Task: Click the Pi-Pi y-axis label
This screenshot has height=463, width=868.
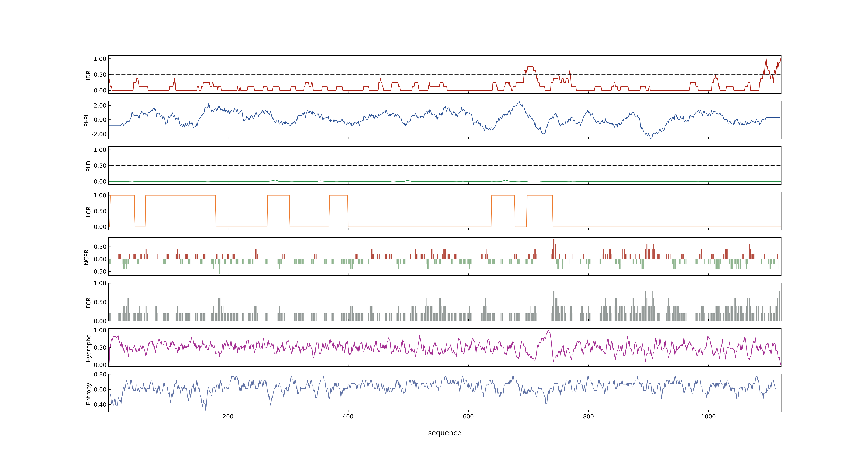Action: [x=86, y=120]
